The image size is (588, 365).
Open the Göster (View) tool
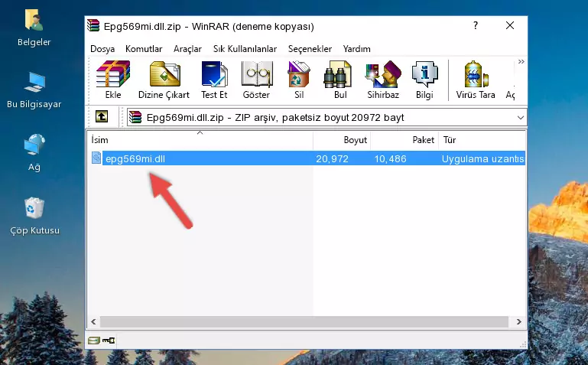pos(256,80)
